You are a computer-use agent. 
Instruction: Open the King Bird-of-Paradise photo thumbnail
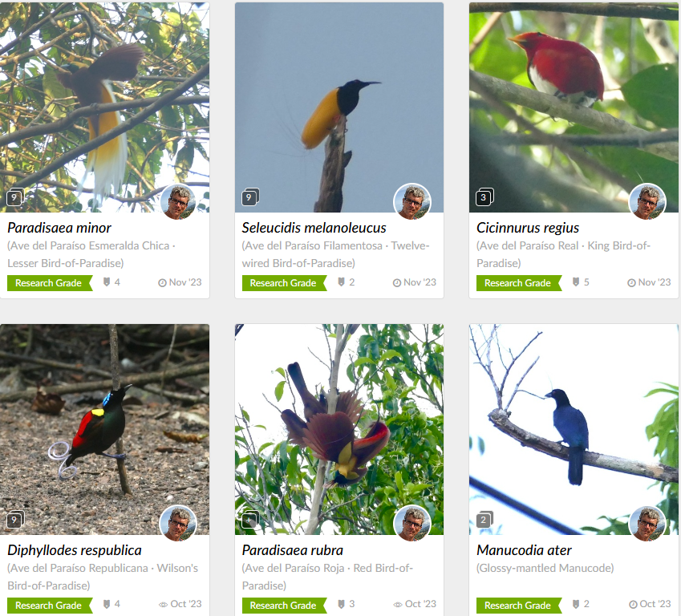pyautogui.click(x=574, y=107)
